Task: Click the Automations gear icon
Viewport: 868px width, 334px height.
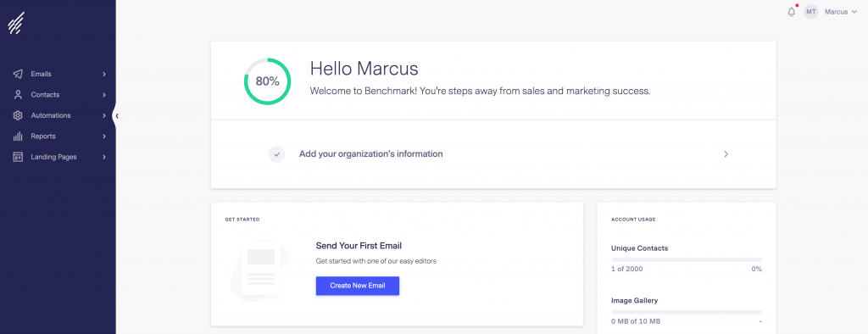Action: 18,115
